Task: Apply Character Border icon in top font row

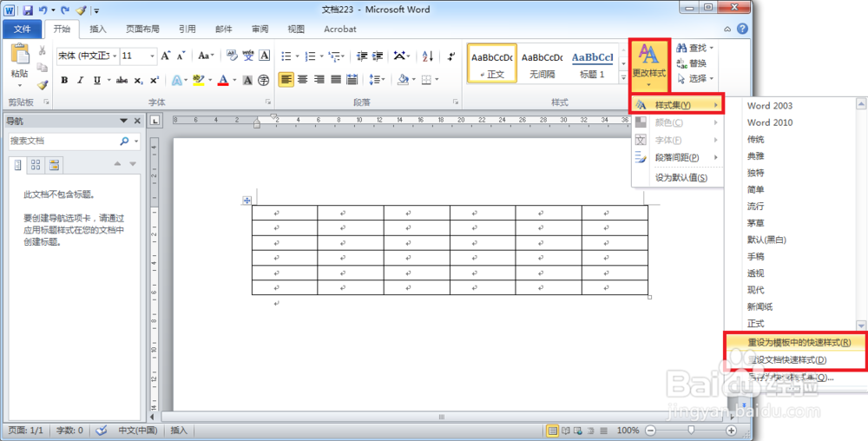Action: 265,56
